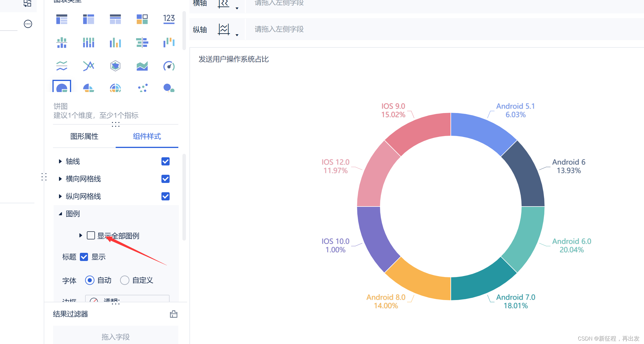Select the scatter plot chart type
Image resolution: width=644 pixels, height=344 pixels.
143,87
